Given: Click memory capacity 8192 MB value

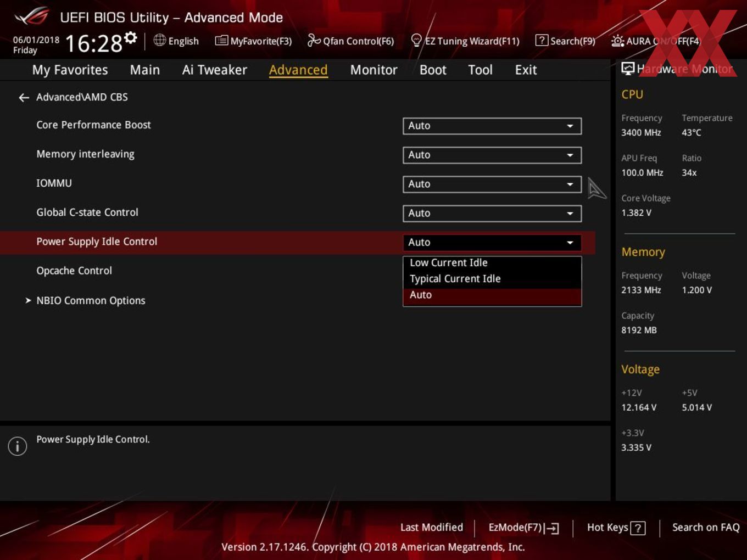Looking at the screenshot, I should point(639,331).
